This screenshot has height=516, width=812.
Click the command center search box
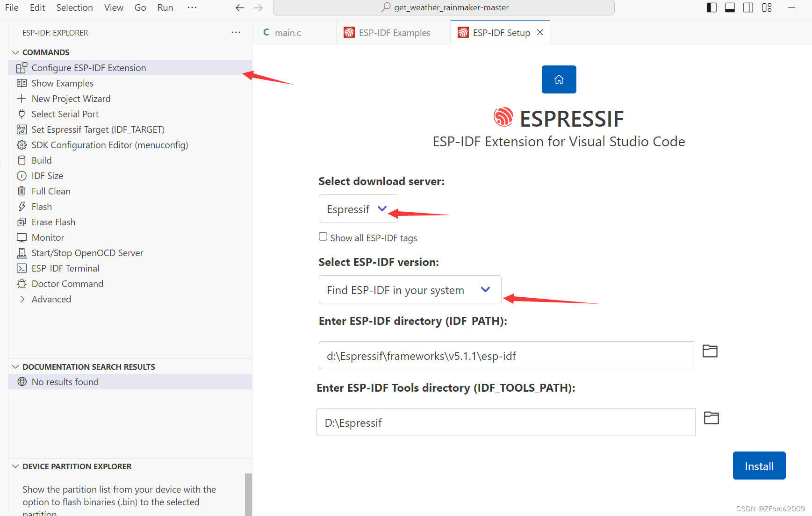444,7
